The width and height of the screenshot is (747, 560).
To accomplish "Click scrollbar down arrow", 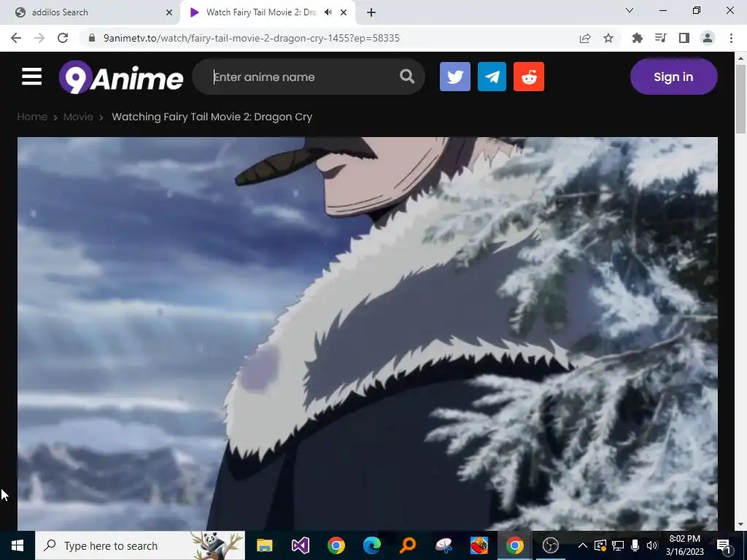I will 740,525.
